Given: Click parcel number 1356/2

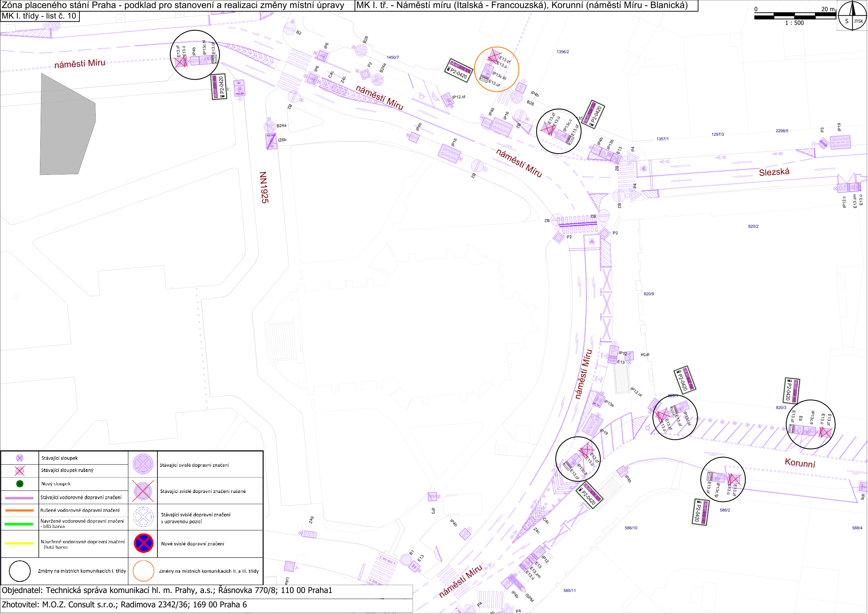Looking at the screenshot, I should (563, 52).
